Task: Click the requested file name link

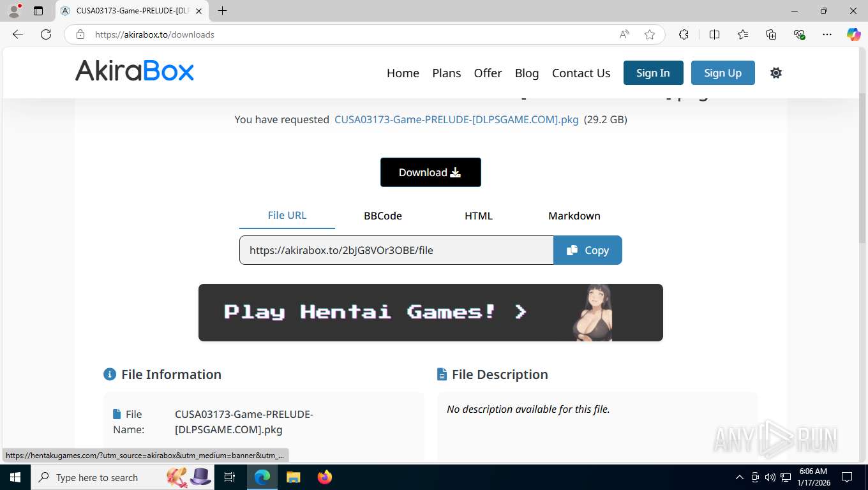Action: pyautogui.click(x=456, y=119)
